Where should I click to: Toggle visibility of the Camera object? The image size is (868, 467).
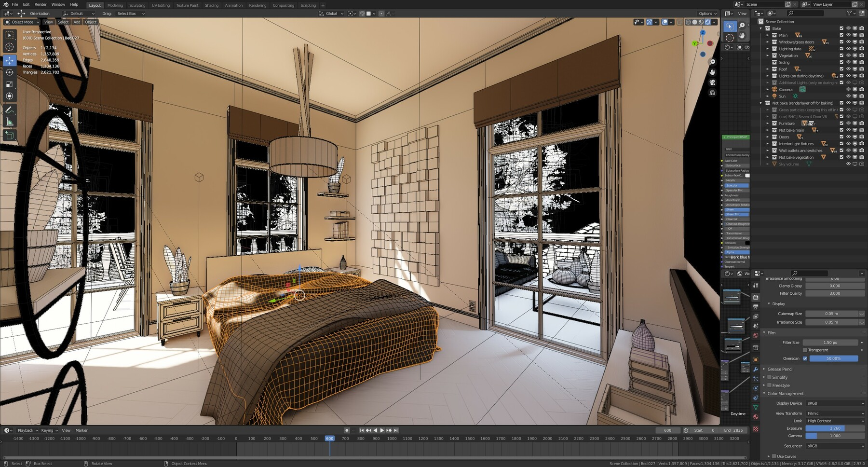coord(848,89)
